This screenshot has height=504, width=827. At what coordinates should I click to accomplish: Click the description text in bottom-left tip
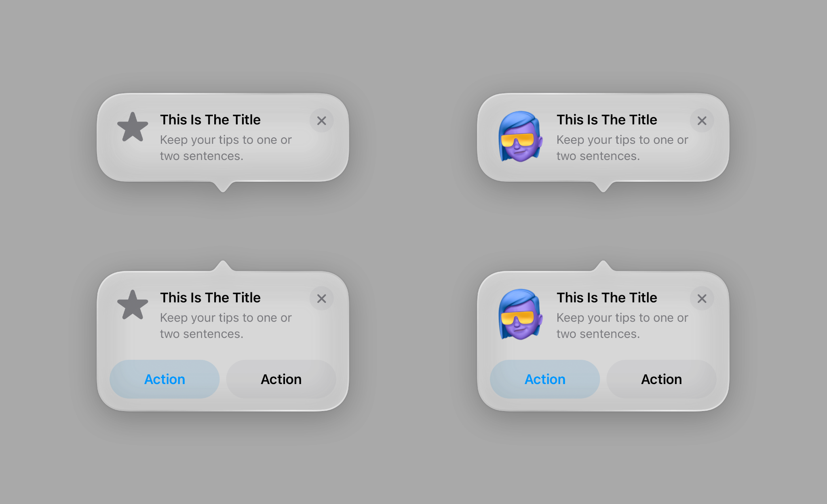(226, 326)
